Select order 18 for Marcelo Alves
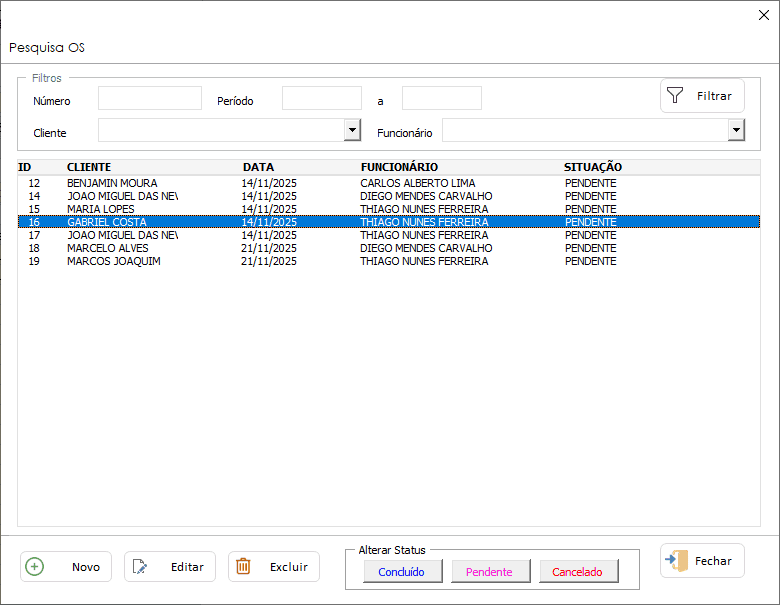Screen dimensions: 780x605 [x=107, y=248]
